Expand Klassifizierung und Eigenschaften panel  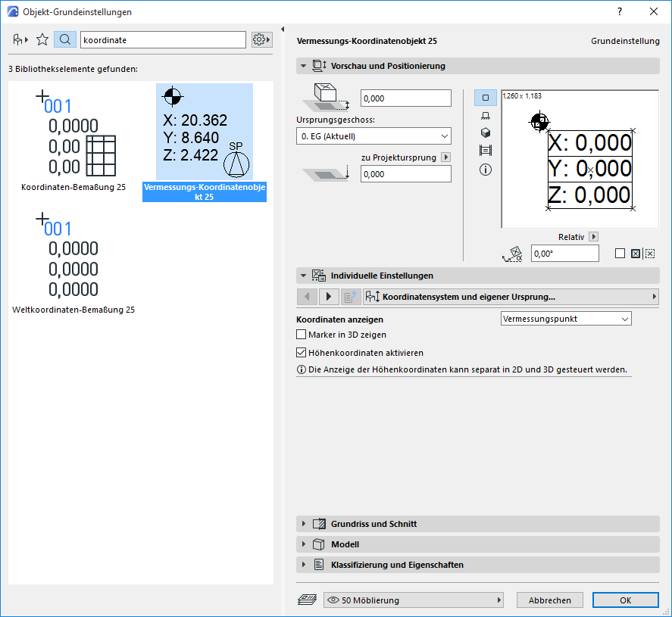click(304, 565)
